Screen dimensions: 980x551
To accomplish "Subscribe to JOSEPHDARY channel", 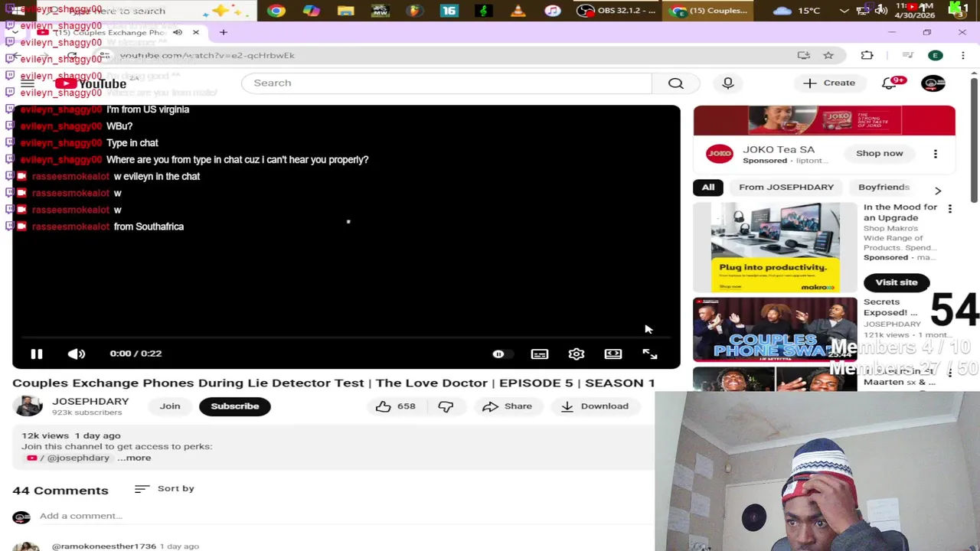I will 235,406.
